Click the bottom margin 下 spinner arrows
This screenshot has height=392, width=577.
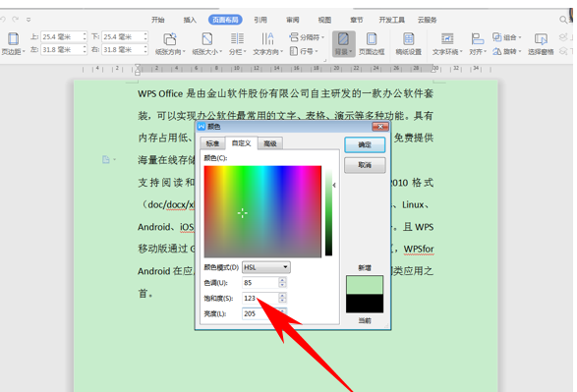(145, 36)
